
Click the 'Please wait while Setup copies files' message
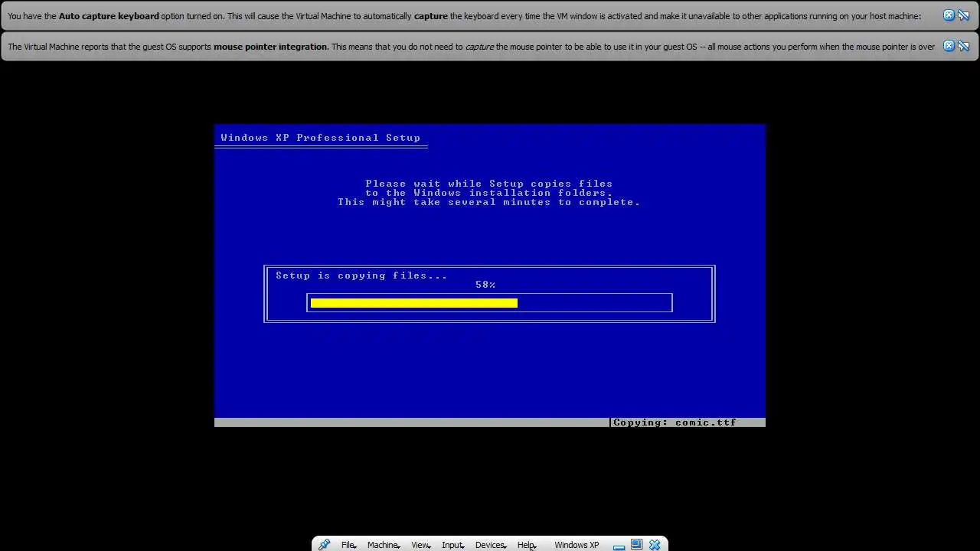pos(489,184)
